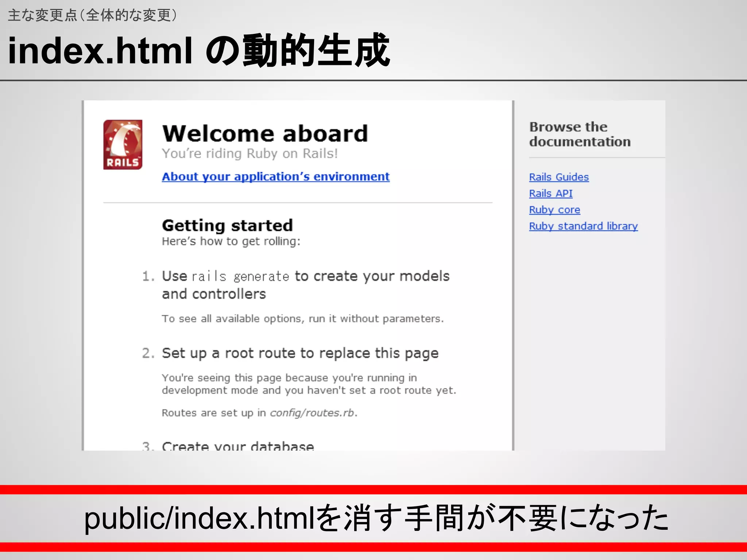The width and height of the screenshot is (747, 560).
Task: Open the Ruby core link
Action: point(554,210)
